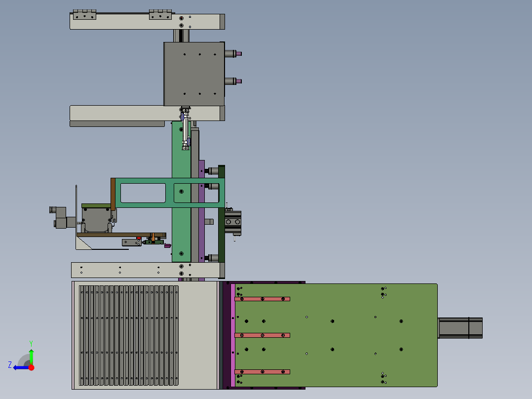Screen dimensions: 532x399
Task: Select the small olive plate above the gray housing
Action: [96, 206]
